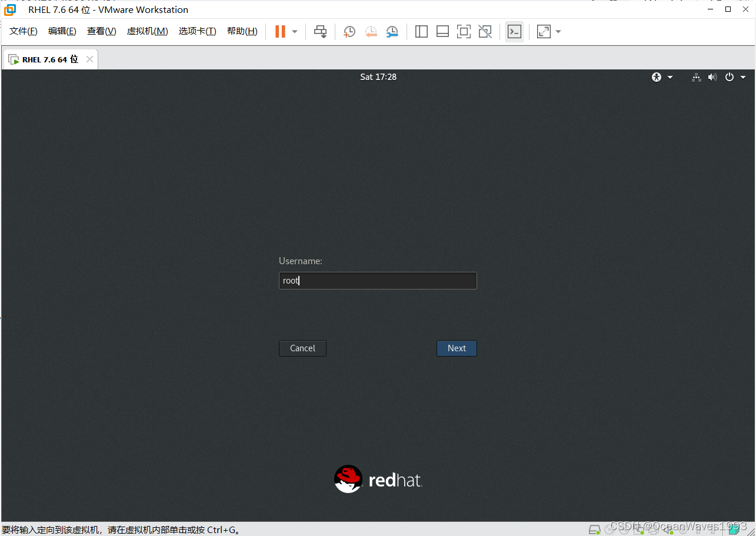Open the power icon system menu

tap(730, 77)
